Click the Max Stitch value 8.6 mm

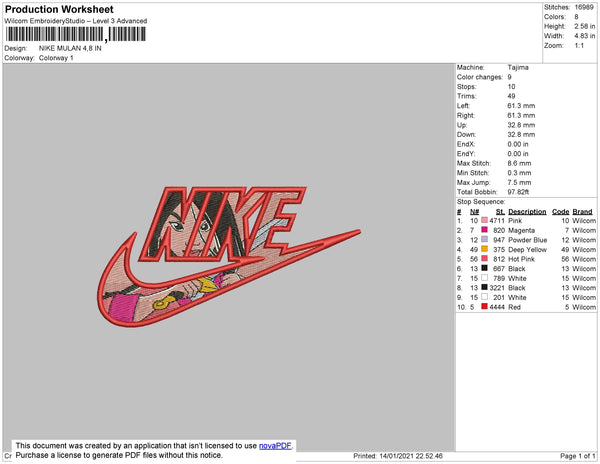[x=519, y=163]
